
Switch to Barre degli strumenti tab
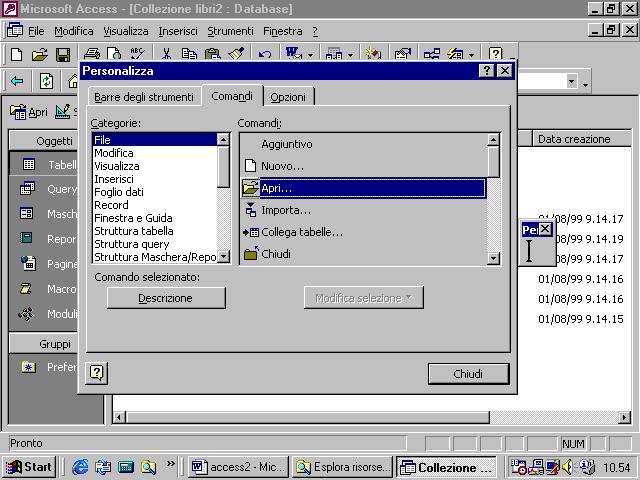pyautogui.click(x=144, y=97)
